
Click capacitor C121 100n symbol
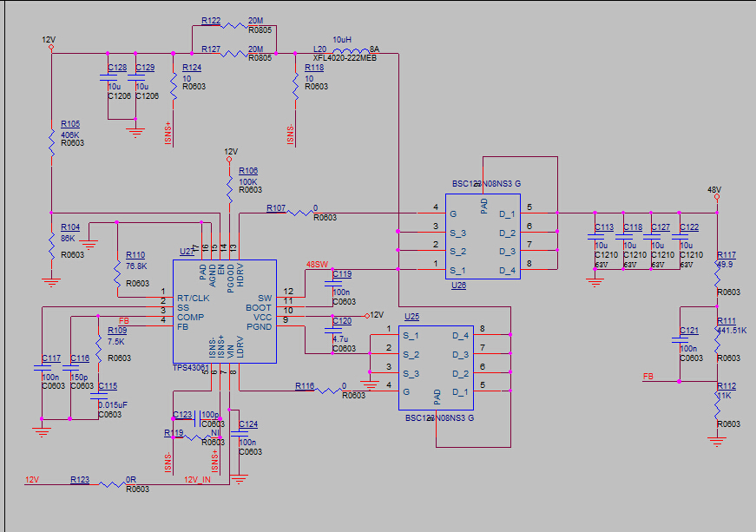(680, 339)
